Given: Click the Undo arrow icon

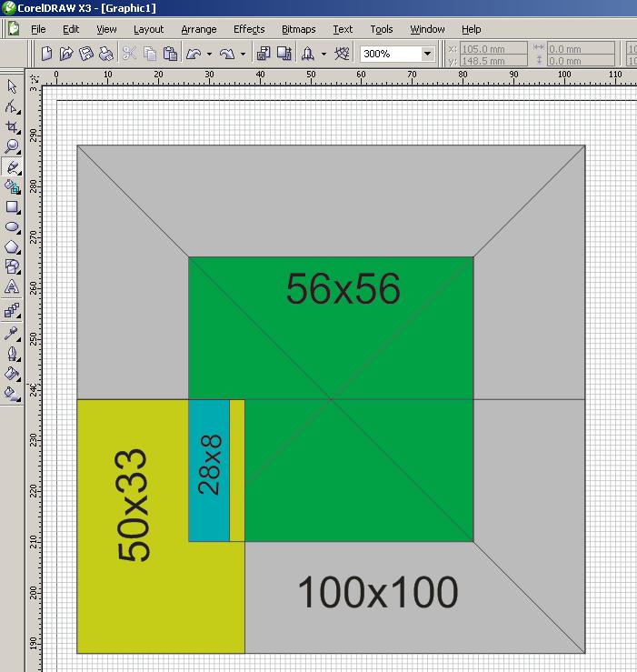Looking at the screenshot, I should [194, 54].
